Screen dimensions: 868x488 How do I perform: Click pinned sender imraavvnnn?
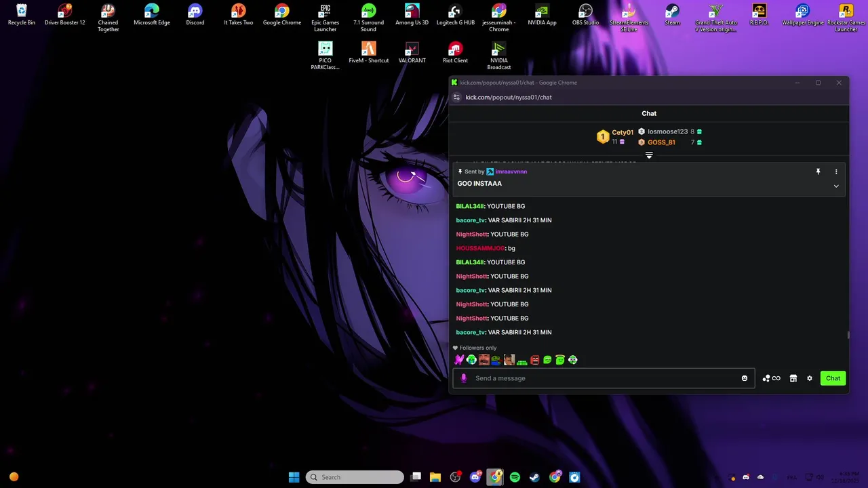coord(511,172)
